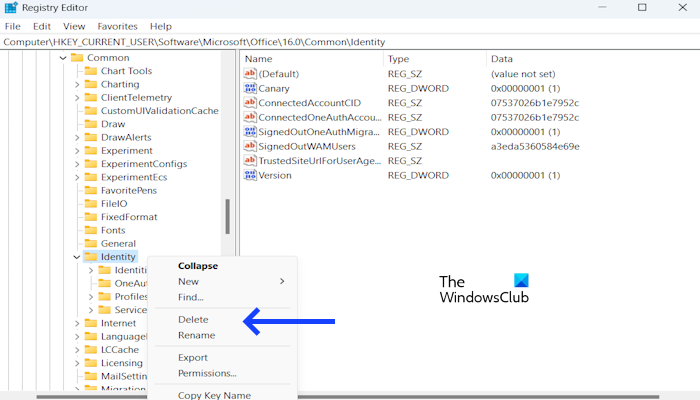Screen dimensions: 700x400
Task: Expand the Experiment key arrow
Action: (77, 151)
